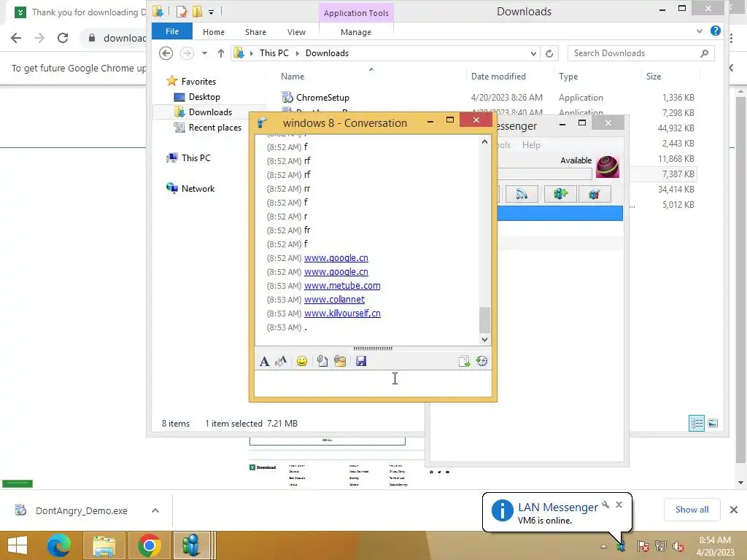Click the network tray icon

[661, 546]
